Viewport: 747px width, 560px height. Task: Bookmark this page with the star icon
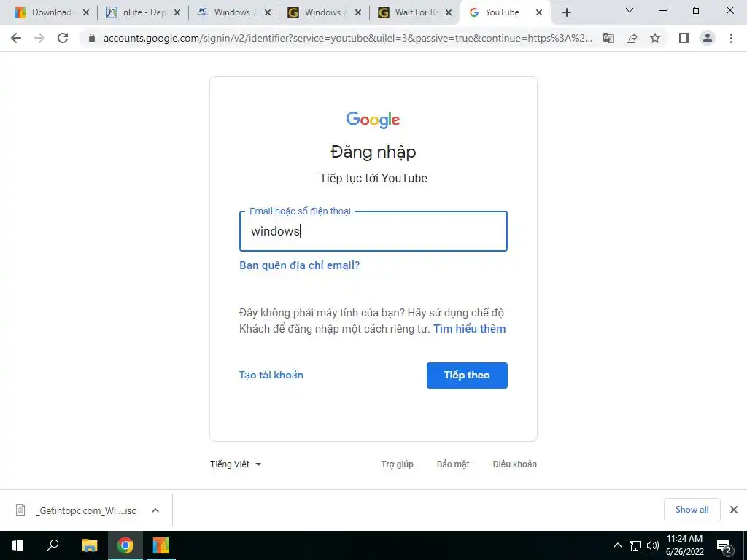tap(655, 38)
